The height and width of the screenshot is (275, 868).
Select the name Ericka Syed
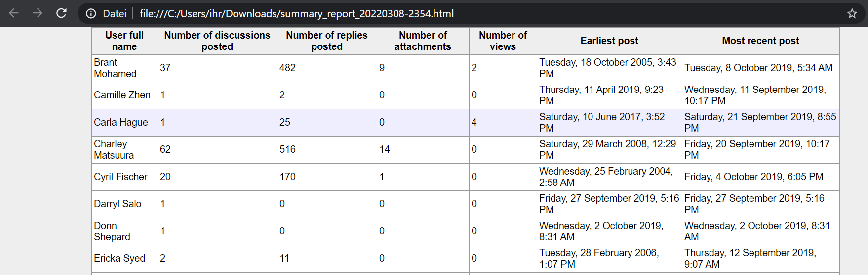point(119,259)
